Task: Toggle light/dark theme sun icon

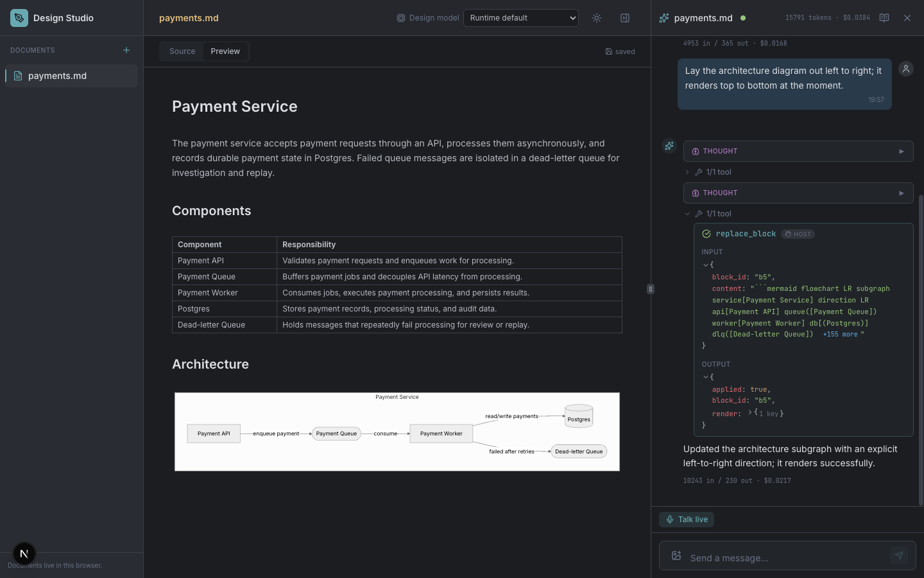Action: click(x=597, y=18)
